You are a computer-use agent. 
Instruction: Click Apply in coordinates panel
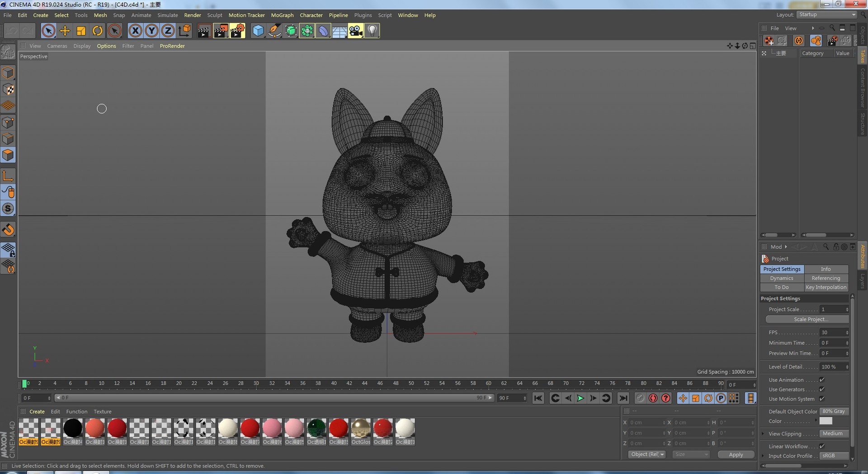pyautogui.click(x=736, y=455)
